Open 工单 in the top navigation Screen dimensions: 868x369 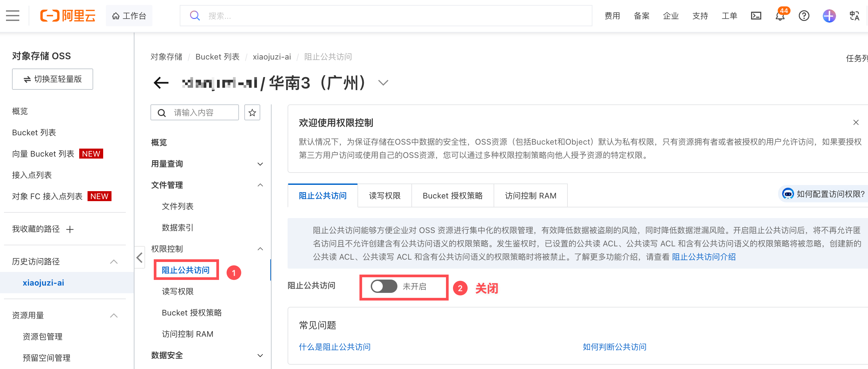[x=730, y=16]
